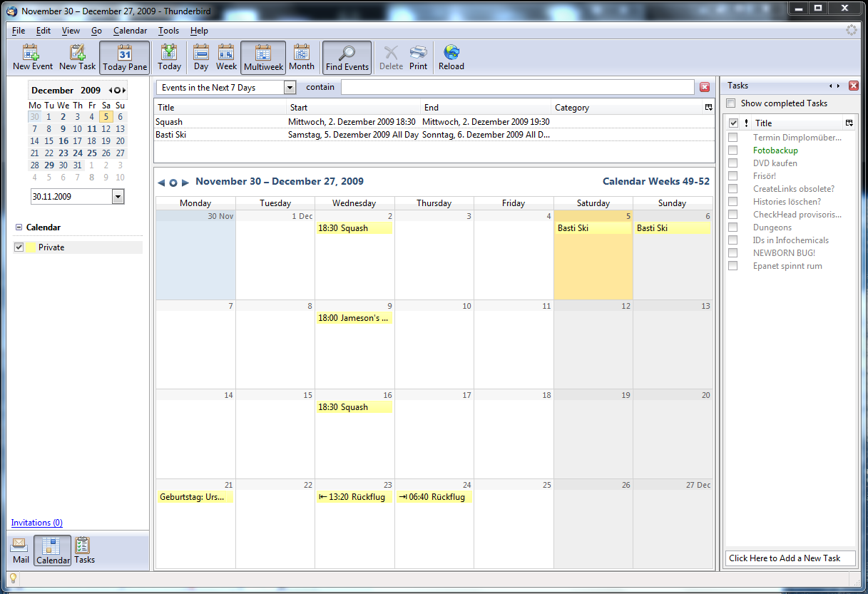
Task: Select the Geburtstag: Urs... event on the 21st
Action: coord(195,497)
